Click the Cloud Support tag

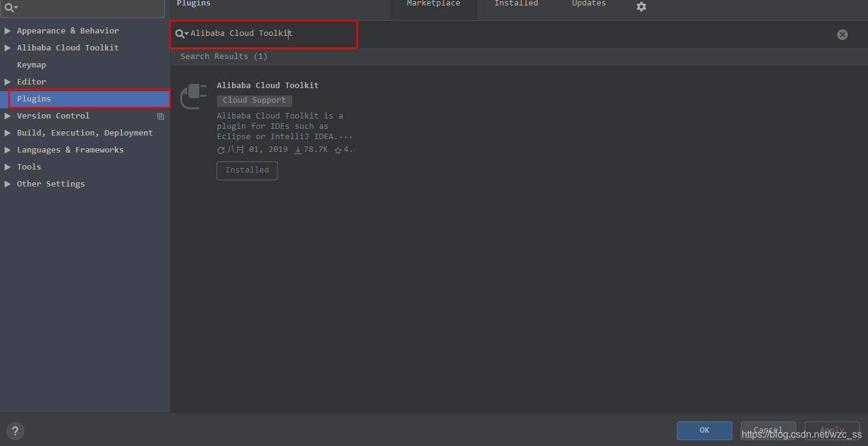point(255,100)
